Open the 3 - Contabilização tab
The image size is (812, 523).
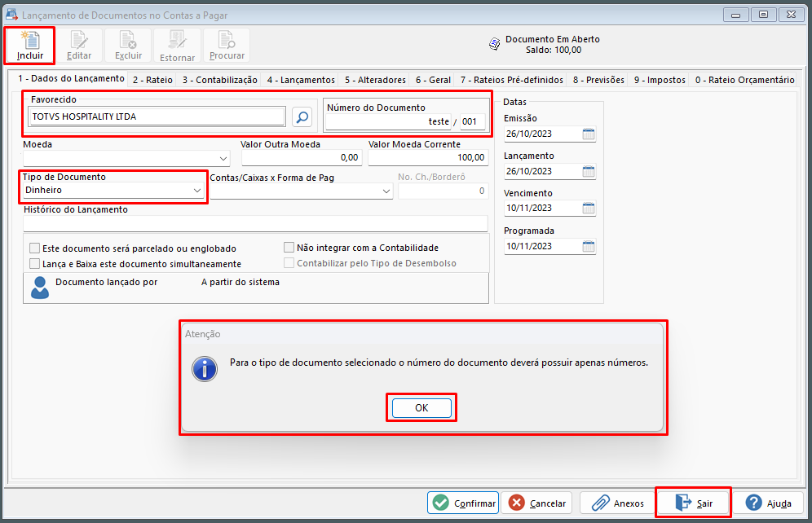pyautogui.click(x=219, y=80)
